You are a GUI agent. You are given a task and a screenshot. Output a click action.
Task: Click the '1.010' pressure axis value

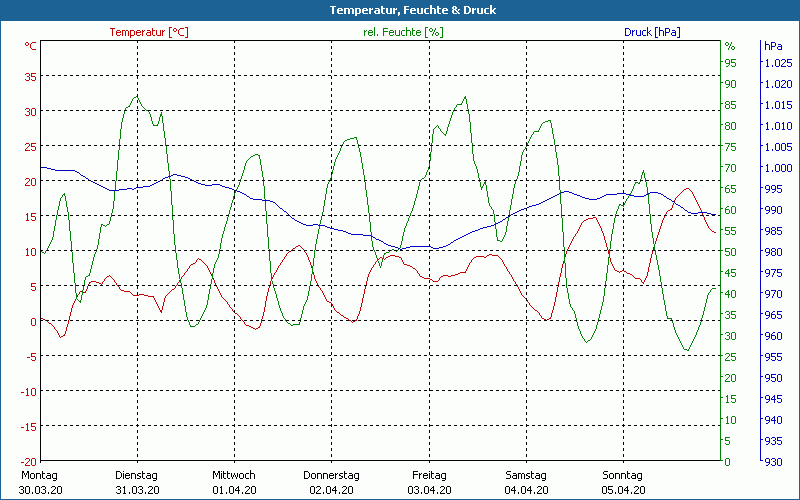pyautogui.click(x=778, y=126)
